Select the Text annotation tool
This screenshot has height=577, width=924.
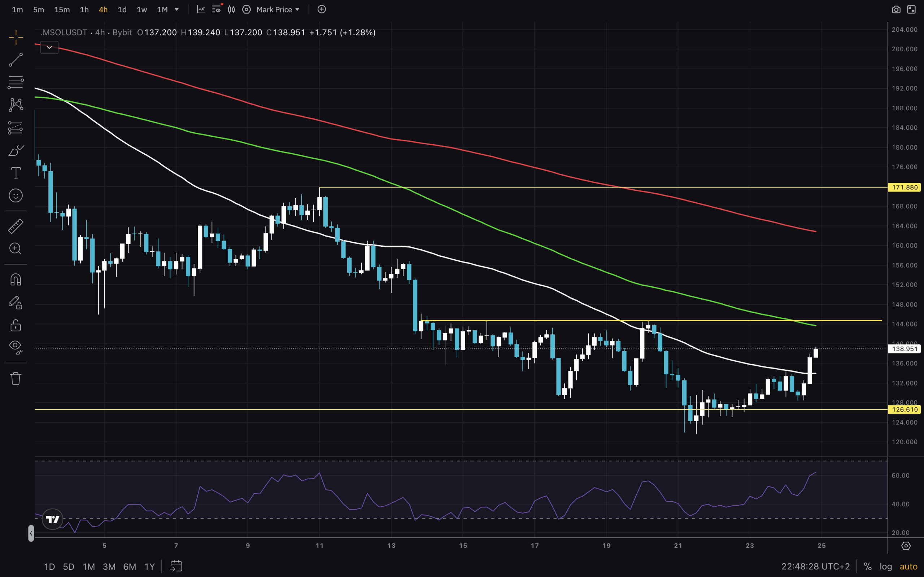pos(16,173)
